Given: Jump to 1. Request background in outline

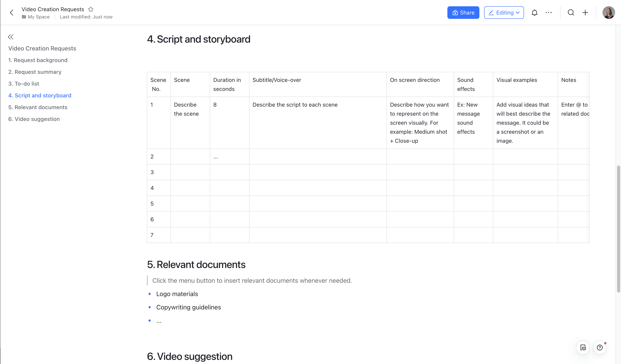Looking at the screenshot, I should [38, 60].
